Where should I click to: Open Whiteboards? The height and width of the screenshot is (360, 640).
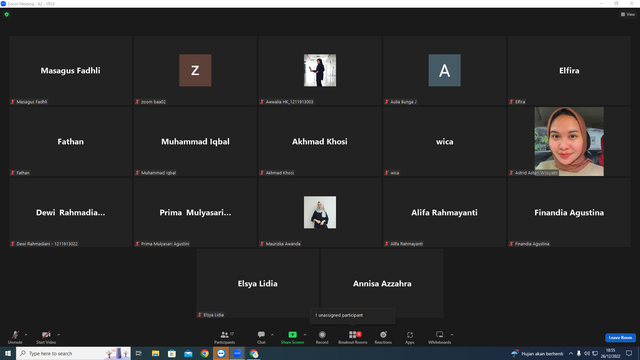[440, 337]
